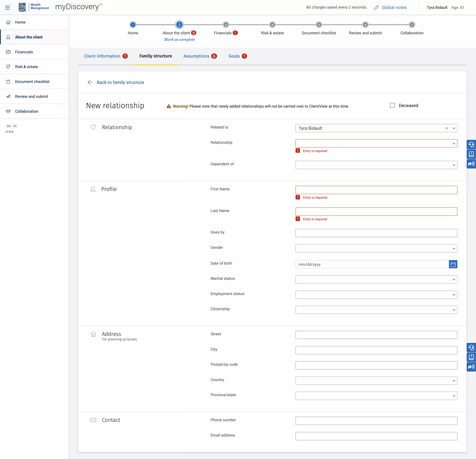Click the client name Tyra Bidault in header
Image resolution: width=476 pixels, height=459 pixels.
pos(437,7)
